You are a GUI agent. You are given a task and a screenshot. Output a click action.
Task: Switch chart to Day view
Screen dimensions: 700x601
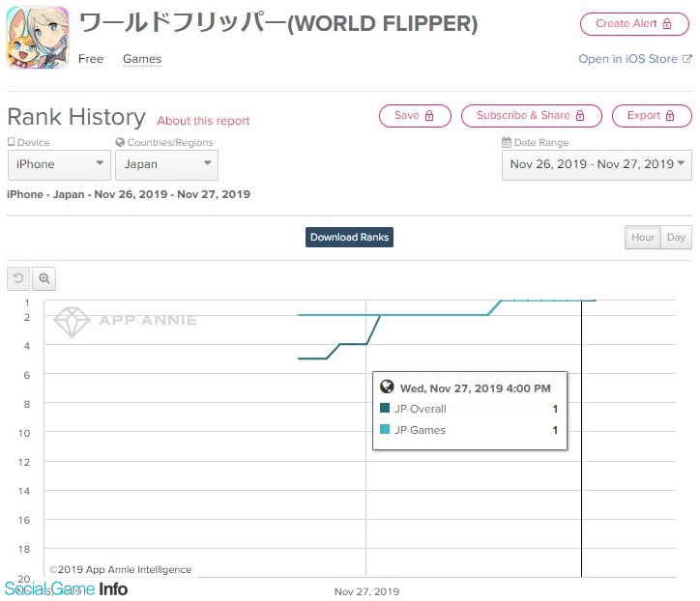[x=676, y=238]
